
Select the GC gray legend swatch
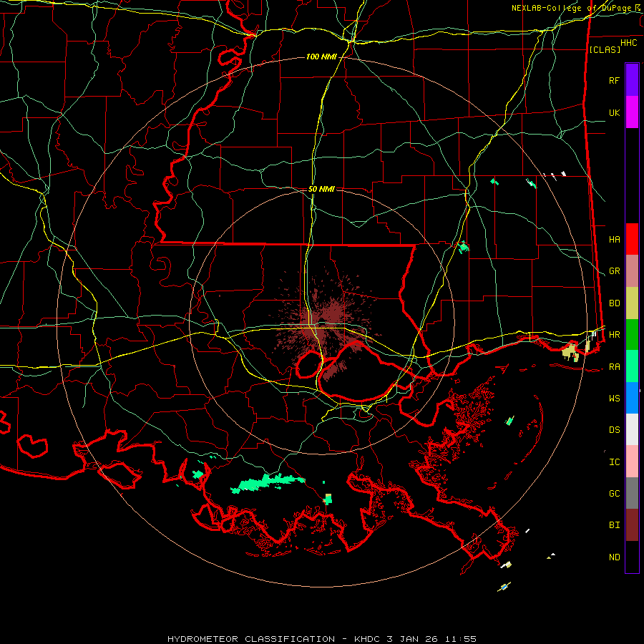[x=632, y=493]
